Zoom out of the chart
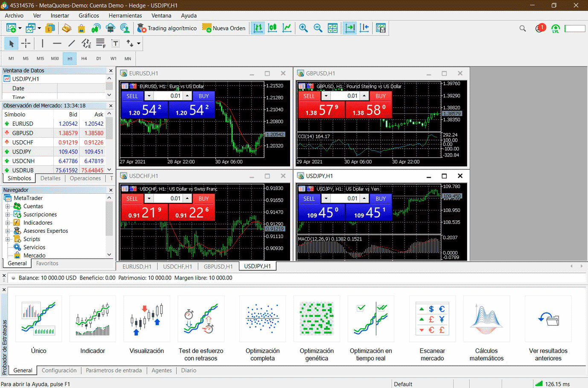Viewport: 588px width, 388px height. pos(318,28)
